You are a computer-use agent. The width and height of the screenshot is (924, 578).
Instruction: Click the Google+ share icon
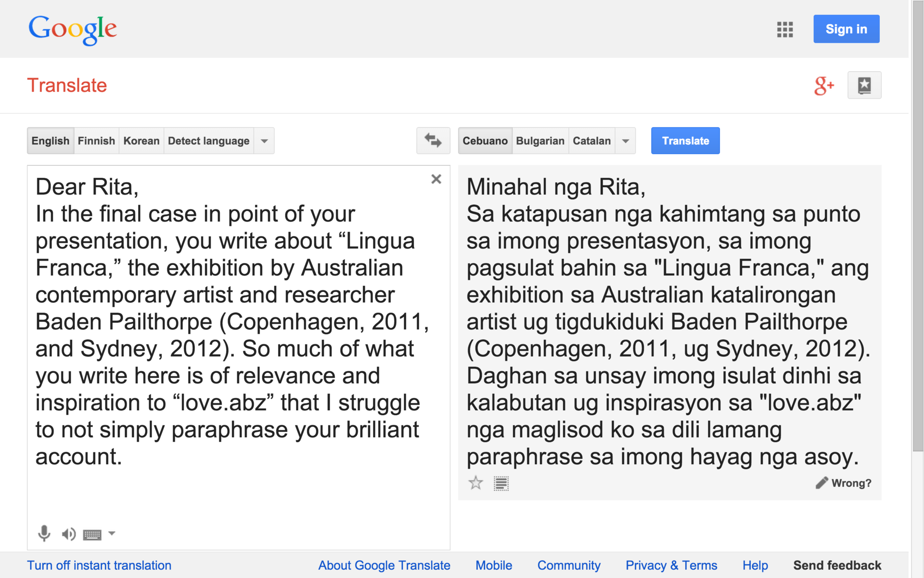point(823,86)
